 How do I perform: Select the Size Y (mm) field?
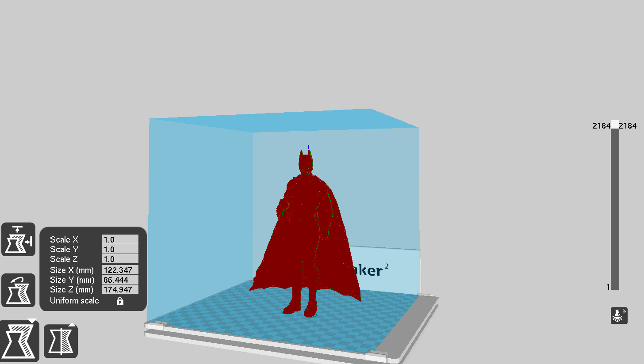click(x=119, y=280)
